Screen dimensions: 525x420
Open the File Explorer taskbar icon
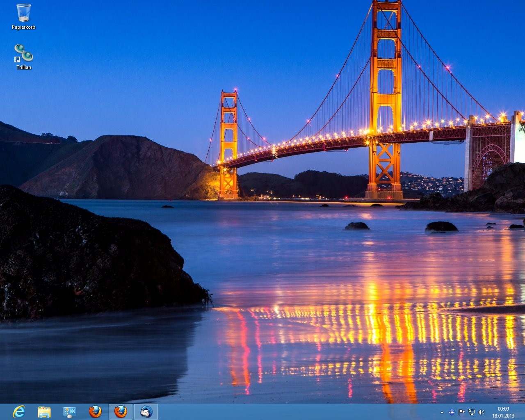[44, 412]
